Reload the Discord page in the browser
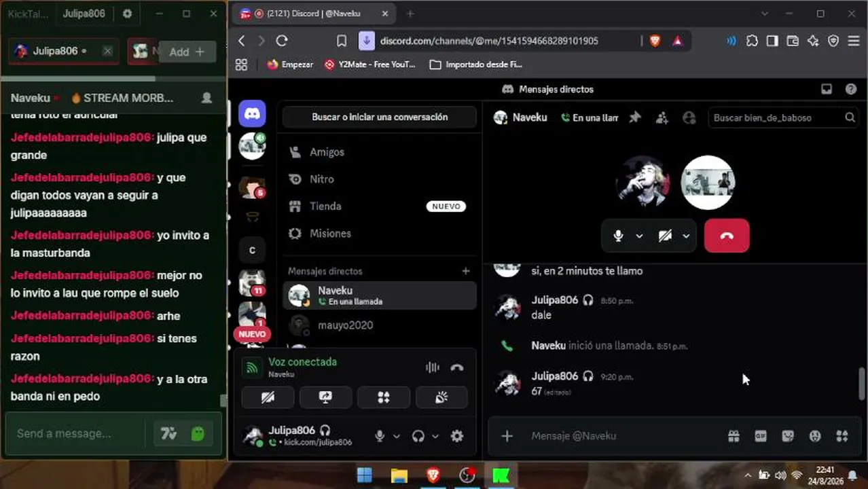This screenshot has height=489, width=868. click(282, 41)
